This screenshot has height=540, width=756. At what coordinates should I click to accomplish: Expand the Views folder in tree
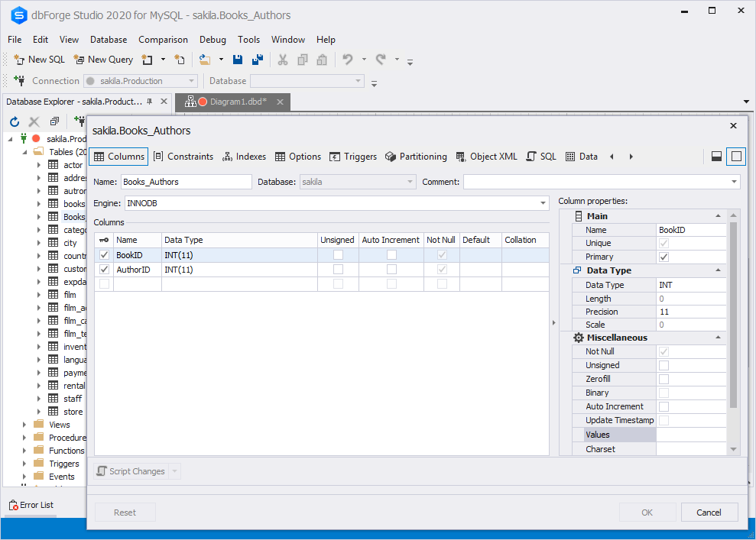(24, 425)
